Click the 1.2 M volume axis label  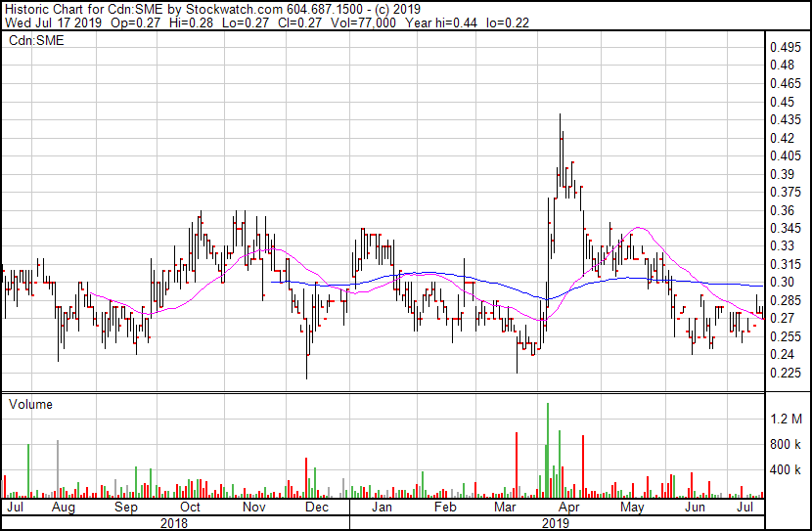point(786,419)
